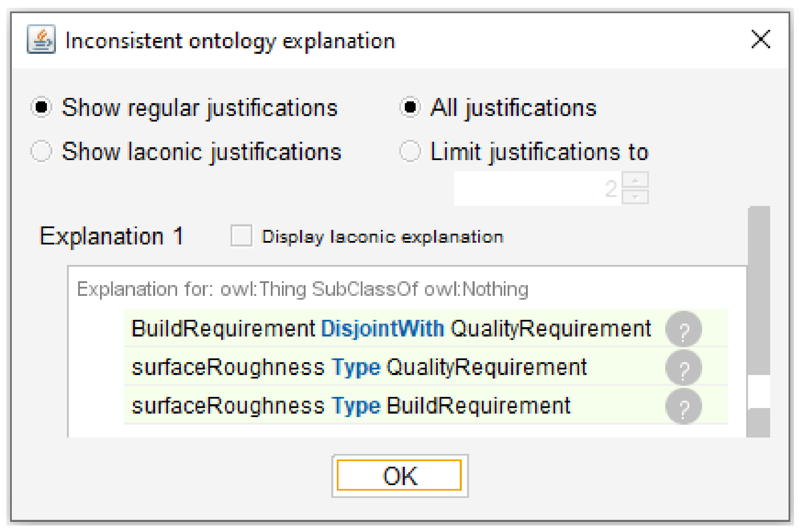Viewport: 800px width, 532px height.
Task: Increase the justification limit with the up arrow
Action: (635, 180)
